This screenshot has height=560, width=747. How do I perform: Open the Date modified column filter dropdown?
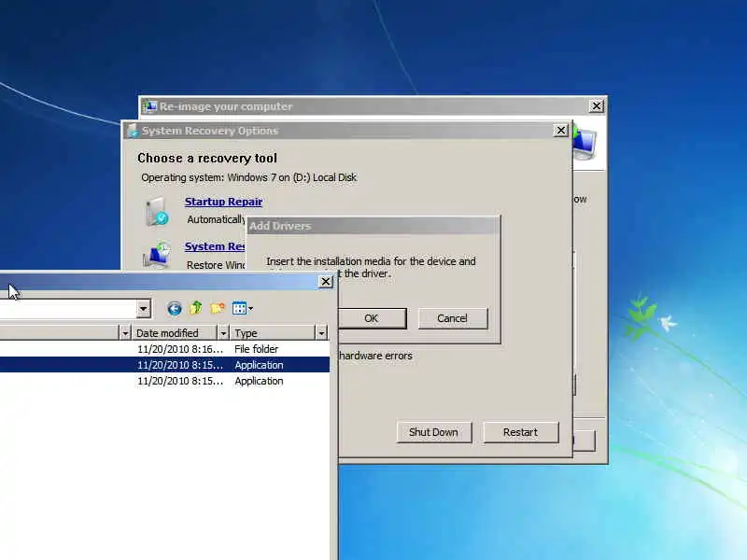click(223, 333)
